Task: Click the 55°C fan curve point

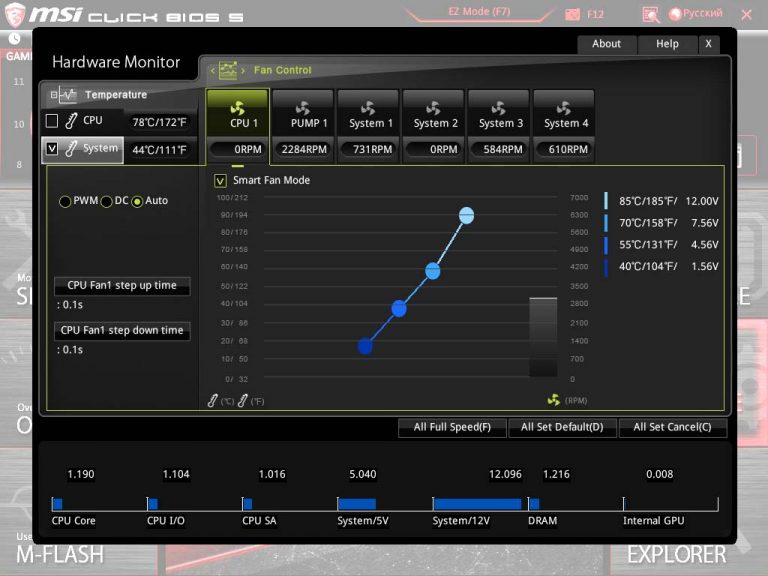Action: [399, 309]
